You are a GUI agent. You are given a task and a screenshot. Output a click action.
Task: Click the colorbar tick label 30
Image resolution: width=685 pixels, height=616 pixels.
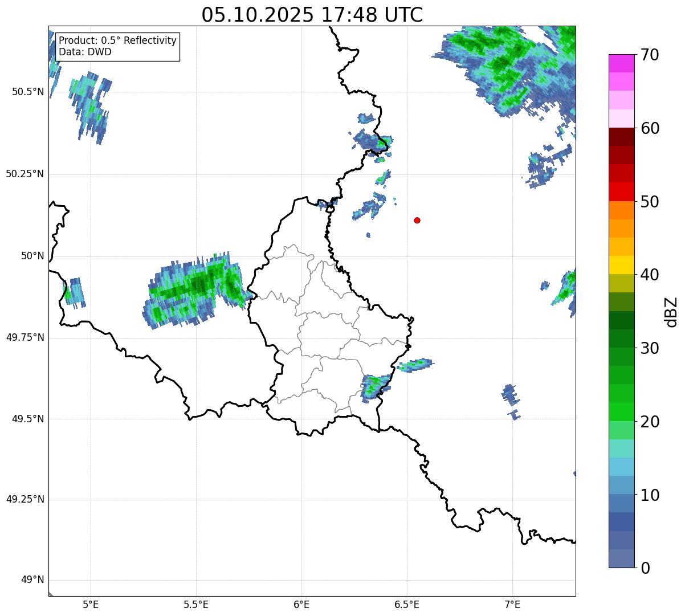tap(650, 348)
